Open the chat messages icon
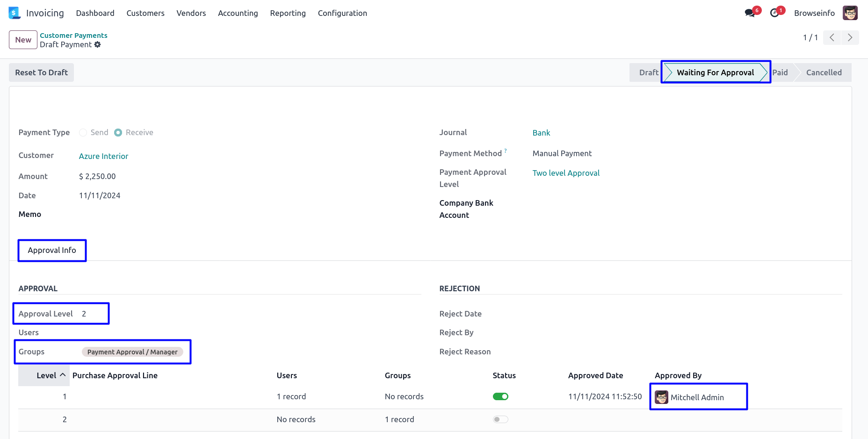868x439 pixels. click(750, 13)
